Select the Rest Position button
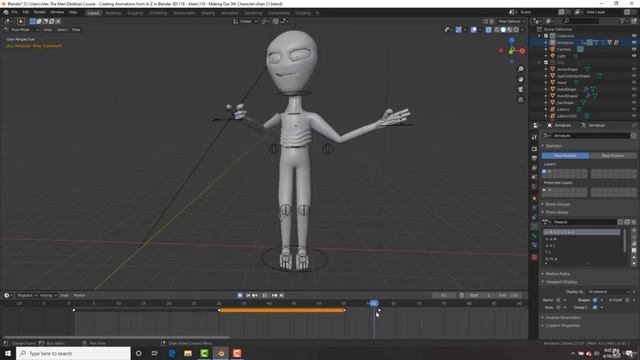Screen dimensions: 640x360 [x=613, y=156]
